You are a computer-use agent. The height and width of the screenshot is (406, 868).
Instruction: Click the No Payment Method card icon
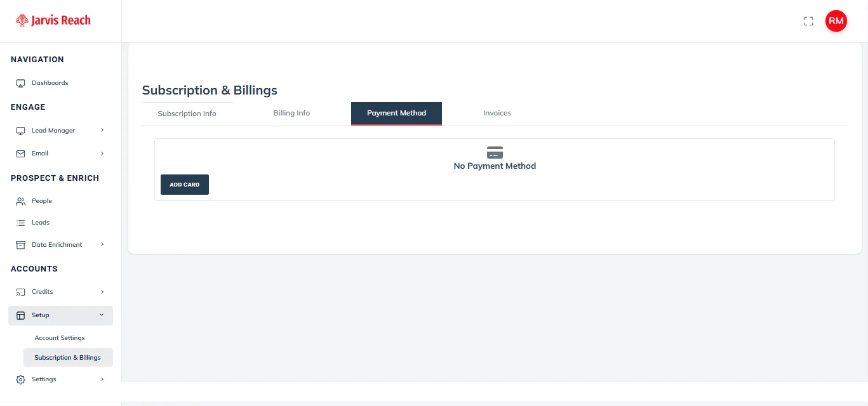coord(495,153)
